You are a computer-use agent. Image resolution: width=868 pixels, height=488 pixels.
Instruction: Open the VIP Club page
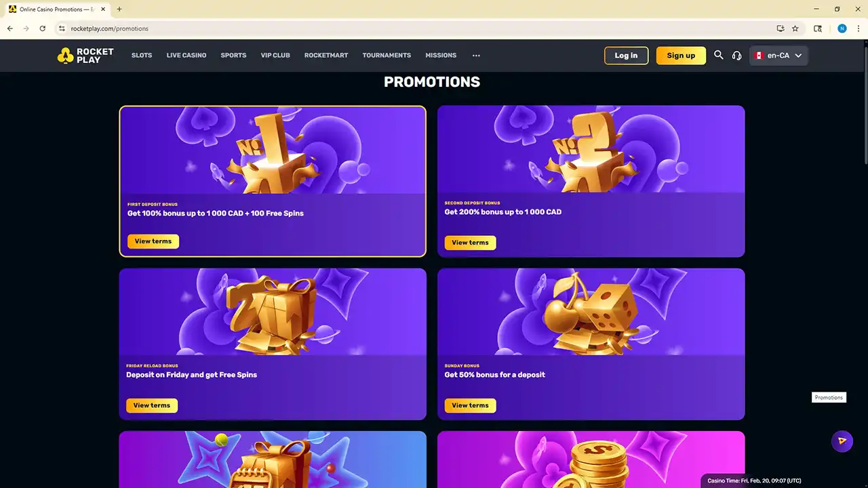click(275, 56)
